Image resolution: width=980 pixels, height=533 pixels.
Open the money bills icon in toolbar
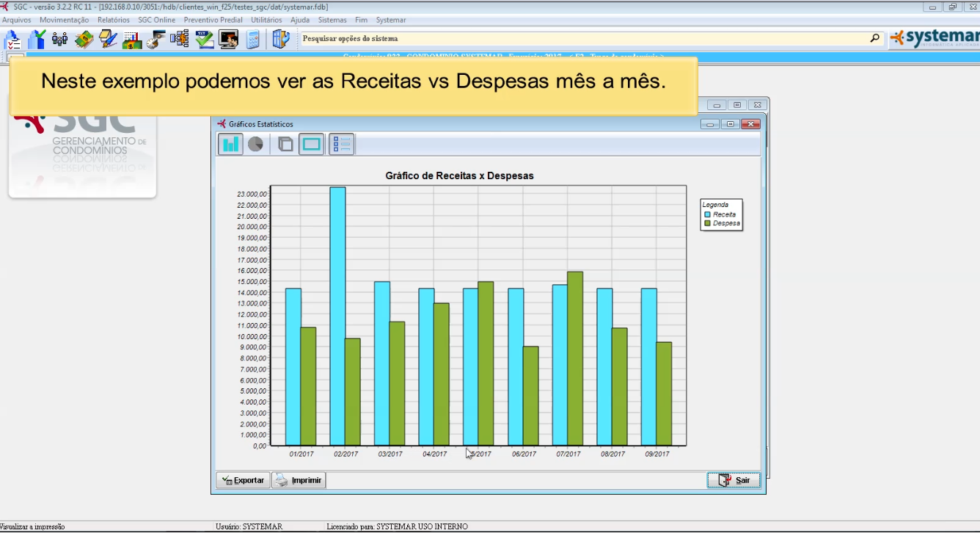coord(84,40)
